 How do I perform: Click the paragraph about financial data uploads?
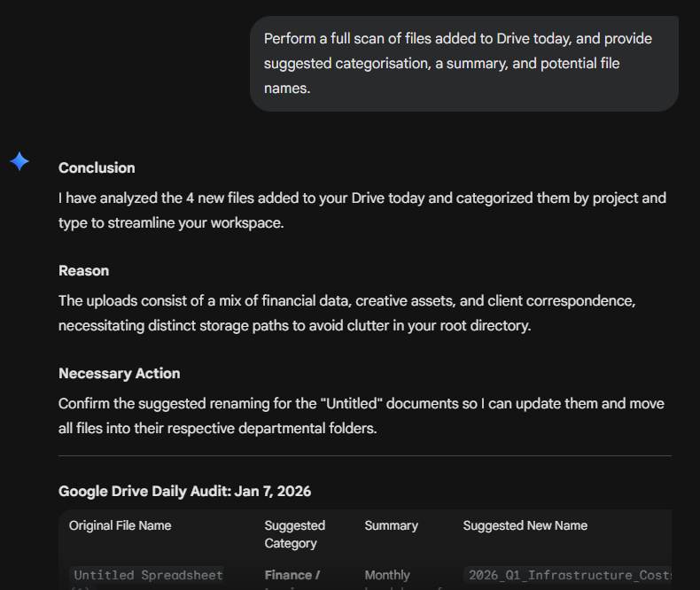(346, 313)
